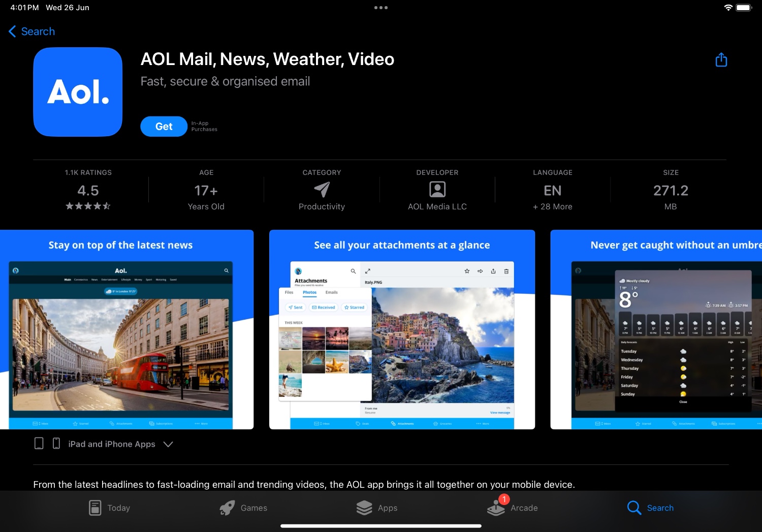Tap the app description starting 'From the latest headlines'
This screenshot has height=532, width=762.
point(304,484)
